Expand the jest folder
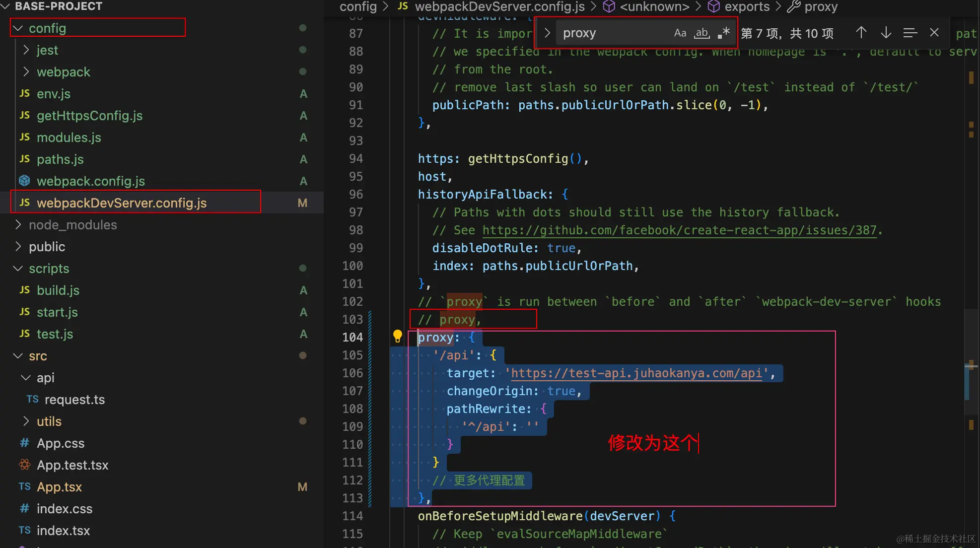Screen dimensions: 980x548 click(x=47, y=50)
